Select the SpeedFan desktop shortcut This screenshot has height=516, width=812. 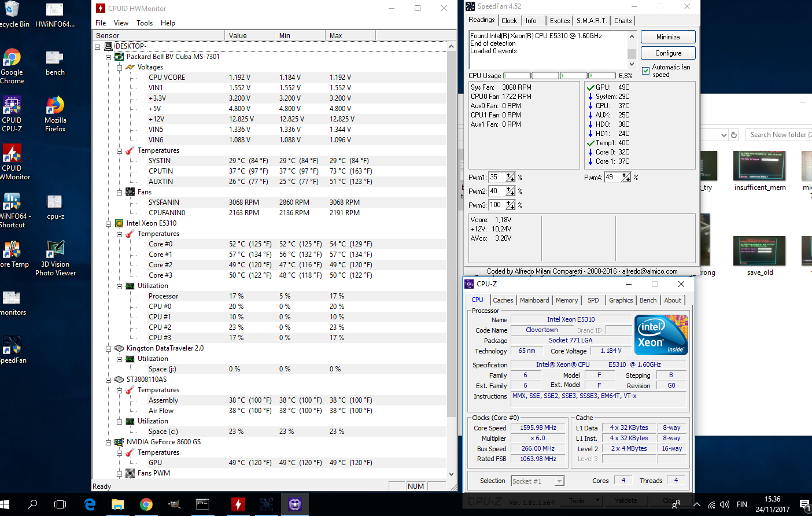[13, 351]
